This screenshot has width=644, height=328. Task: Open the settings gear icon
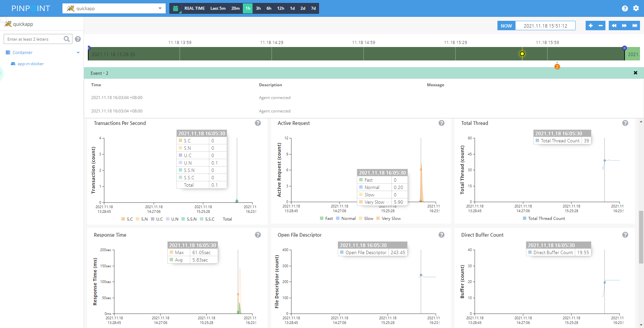pos(636,8)
